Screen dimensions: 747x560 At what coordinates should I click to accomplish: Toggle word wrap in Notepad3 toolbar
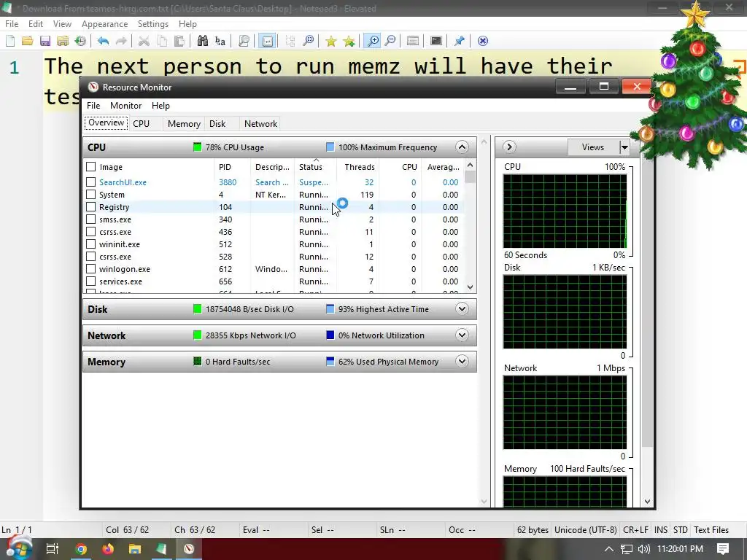point(268,41)
